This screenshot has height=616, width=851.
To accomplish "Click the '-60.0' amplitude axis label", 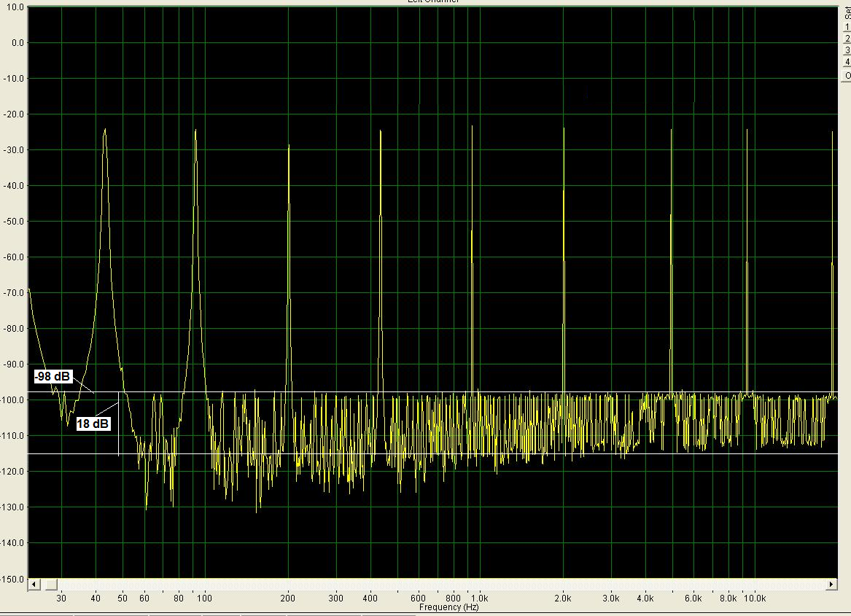I will tap(14, 257).
